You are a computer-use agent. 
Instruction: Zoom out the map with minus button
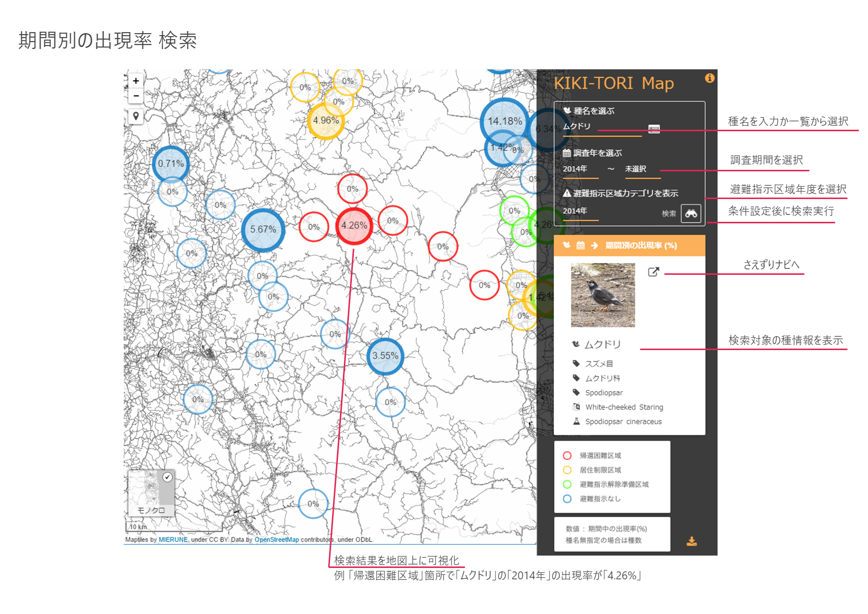(136, 96)
